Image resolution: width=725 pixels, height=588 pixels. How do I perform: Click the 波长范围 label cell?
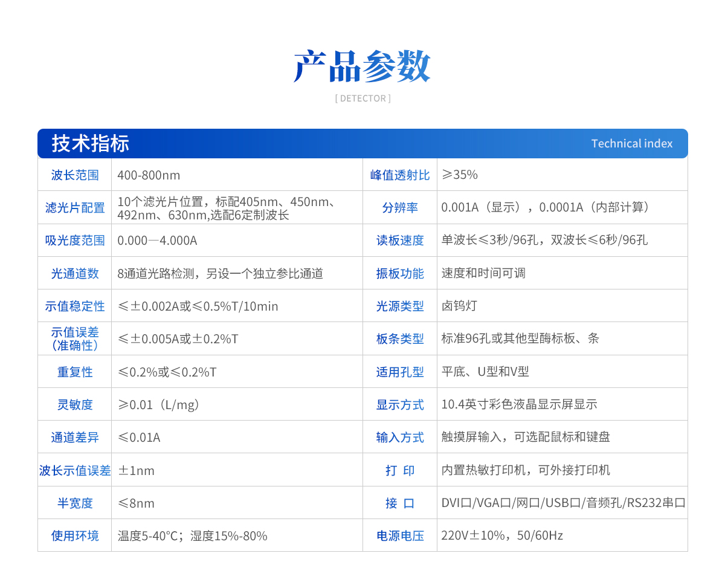[x=75, y=175]
